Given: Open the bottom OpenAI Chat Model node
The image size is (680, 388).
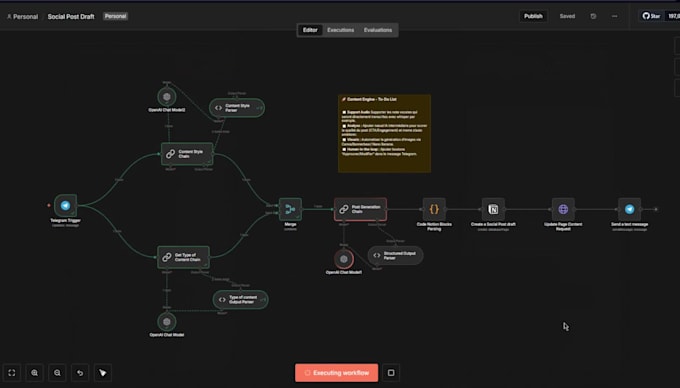Looking at the screenshot, I should tap(167, 322).
